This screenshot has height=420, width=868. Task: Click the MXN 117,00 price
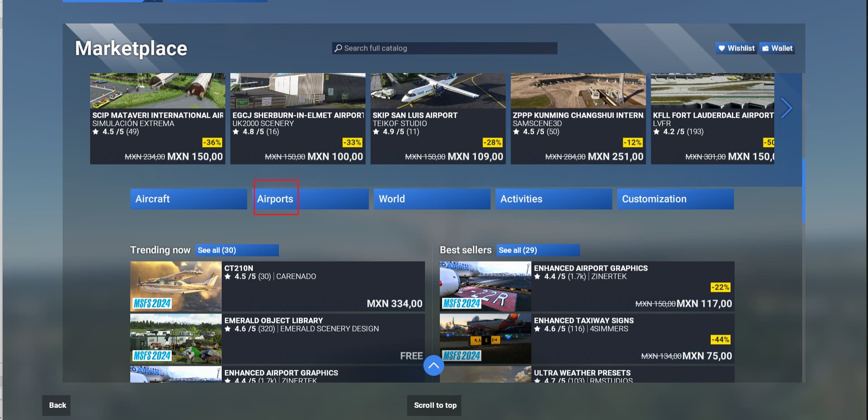(704, 304)
